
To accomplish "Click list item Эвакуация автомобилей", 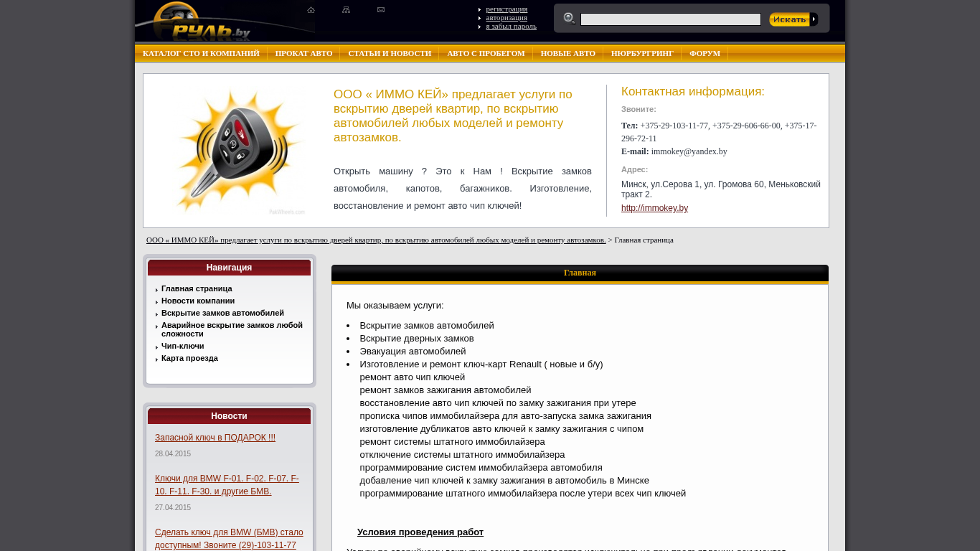I will (x=413, y=352).
